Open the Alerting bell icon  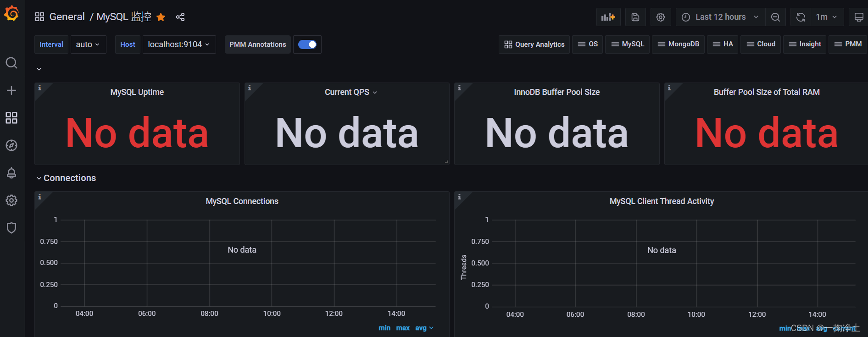[x=11, y=173]
